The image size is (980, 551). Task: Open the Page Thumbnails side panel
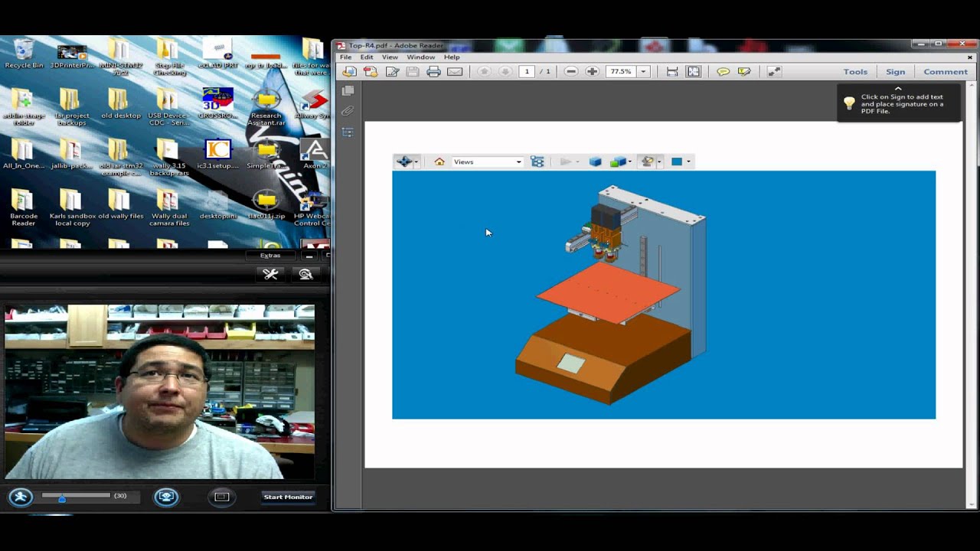[348, 90]
